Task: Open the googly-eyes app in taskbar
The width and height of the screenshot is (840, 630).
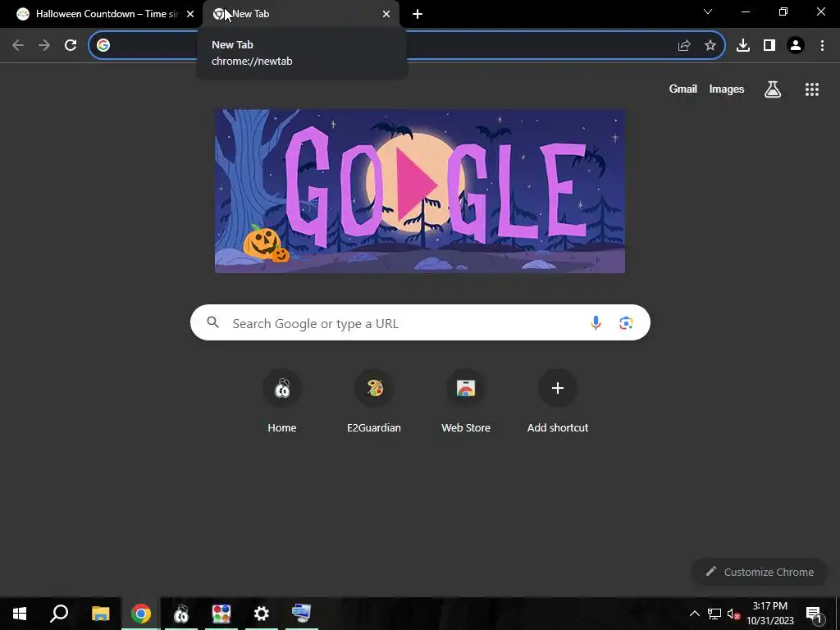Action: click(x=181, y=614)
